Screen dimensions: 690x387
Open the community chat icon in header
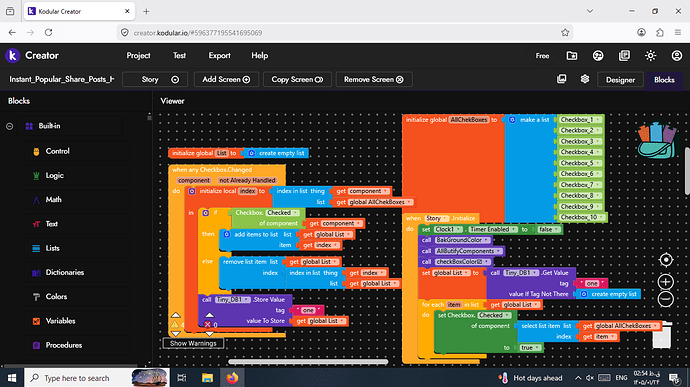click(598, 55)
